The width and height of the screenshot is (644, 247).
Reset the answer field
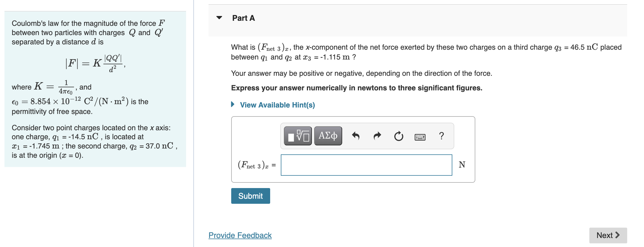click(398, 136)
